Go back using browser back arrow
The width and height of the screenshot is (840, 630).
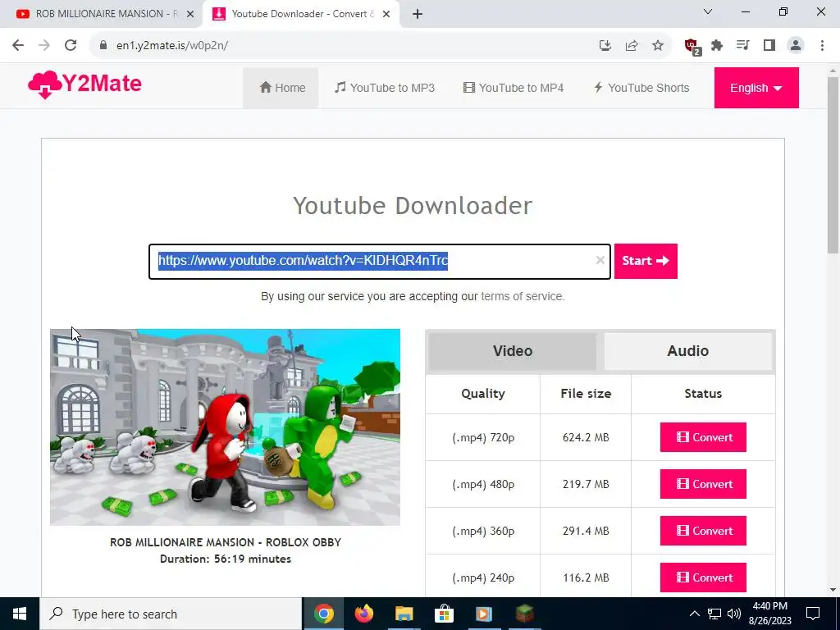click(x=18, y=45)
